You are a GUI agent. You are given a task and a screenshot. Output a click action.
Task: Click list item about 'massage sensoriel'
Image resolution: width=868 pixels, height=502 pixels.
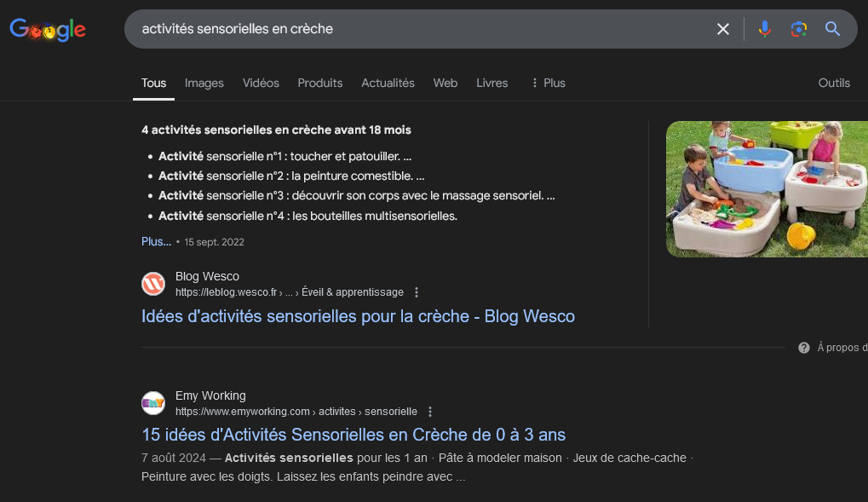coord(357,195)
